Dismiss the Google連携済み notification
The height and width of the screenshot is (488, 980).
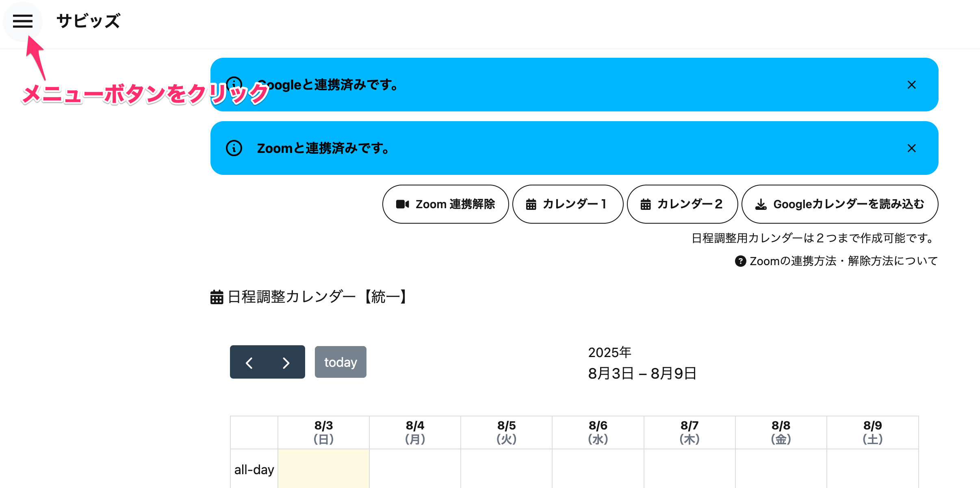coord(911,85)
